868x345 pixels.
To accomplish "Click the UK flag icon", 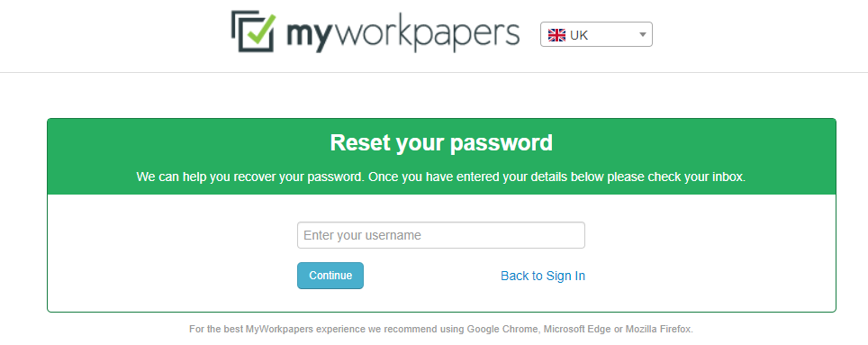I will 556,35.
